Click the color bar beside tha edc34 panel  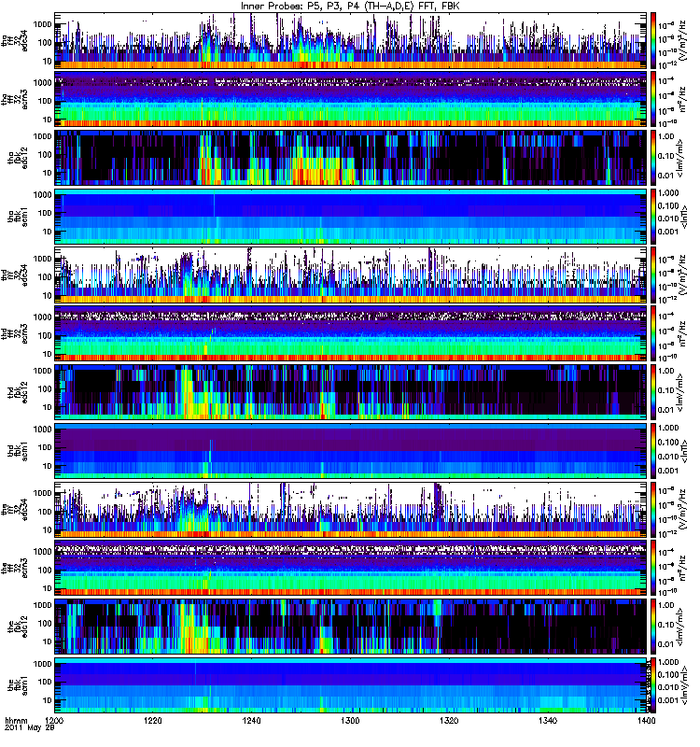(652, 41)
